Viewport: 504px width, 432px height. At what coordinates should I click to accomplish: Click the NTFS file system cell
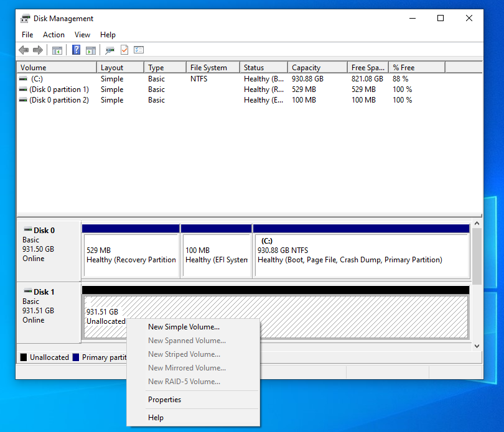coord(198,79)
